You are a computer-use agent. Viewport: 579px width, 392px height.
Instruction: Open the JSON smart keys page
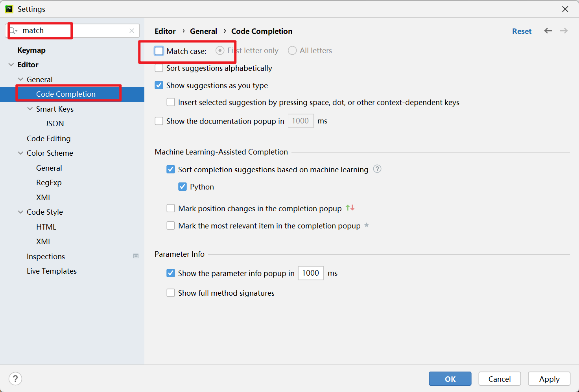pos(55,123)
